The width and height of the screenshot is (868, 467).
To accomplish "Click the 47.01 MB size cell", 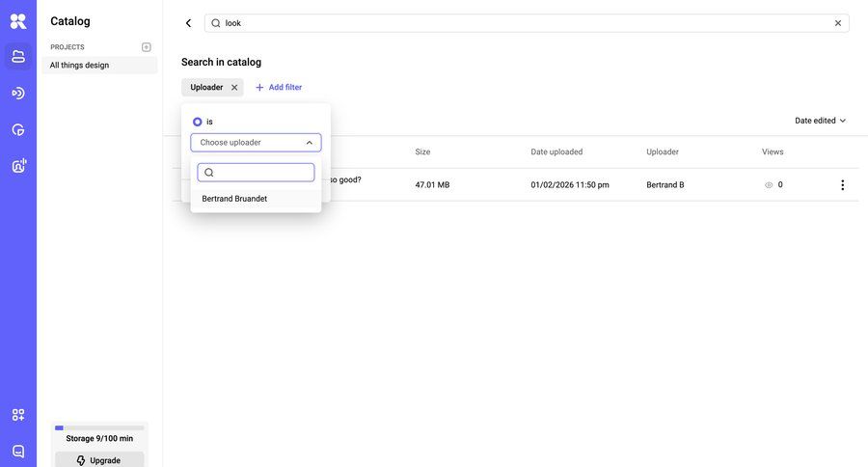I will tap(432, 185).
